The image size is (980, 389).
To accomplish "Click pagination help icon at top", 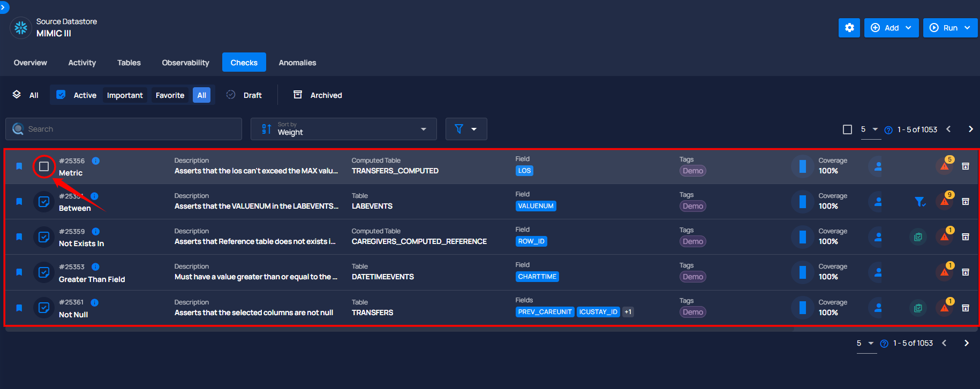I will [888, 130].
